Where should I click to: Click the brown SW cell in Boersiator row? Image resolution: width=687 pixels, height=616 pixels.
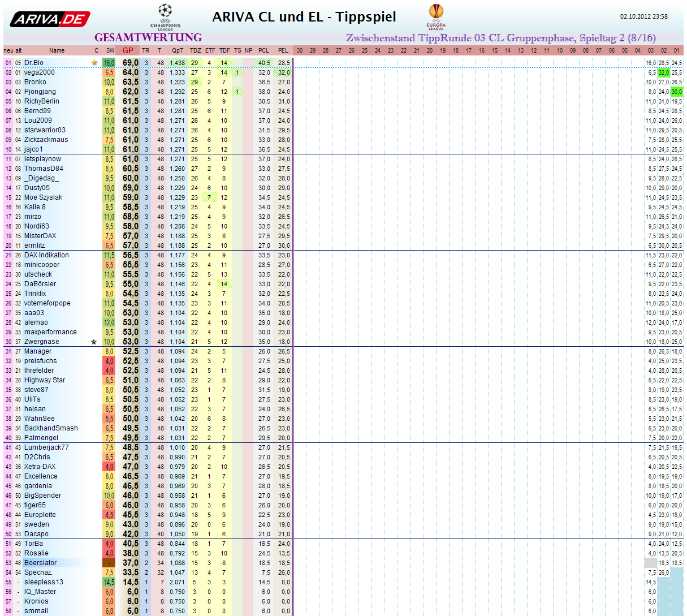point(109,563)
